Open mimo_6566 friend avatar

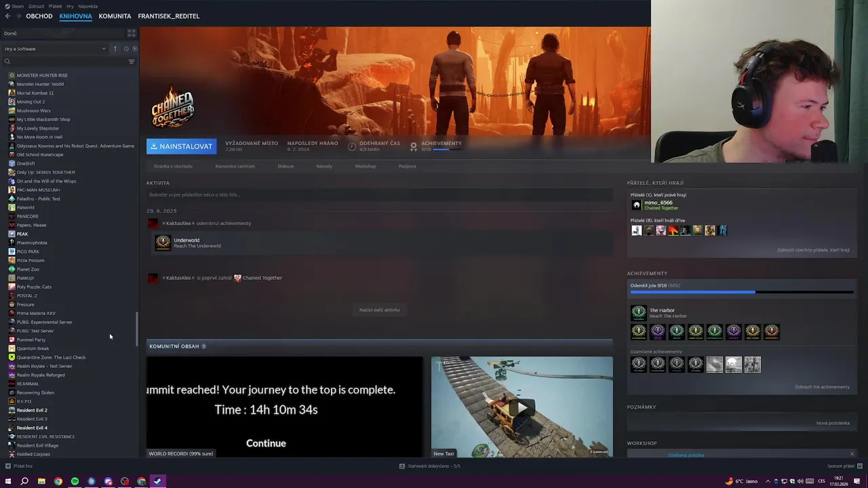click(x=636, y=205)
